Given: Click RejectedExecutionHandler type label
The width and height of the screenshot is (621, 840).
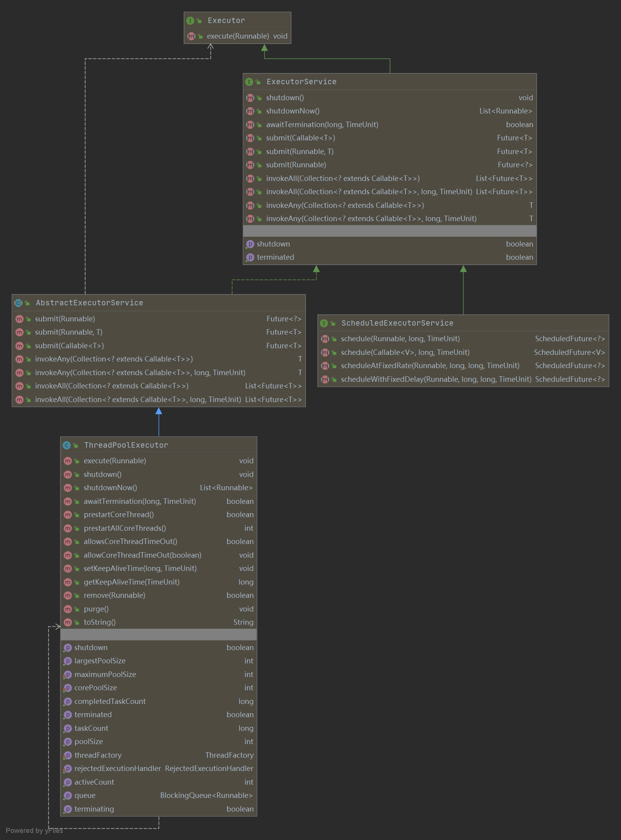Looking at the screenshot, I should [x=209, y=769].
